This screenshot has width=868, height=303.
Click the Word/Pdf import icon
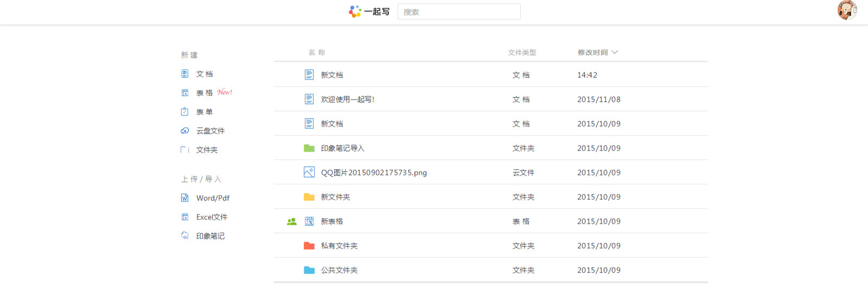tap(185, 198)
